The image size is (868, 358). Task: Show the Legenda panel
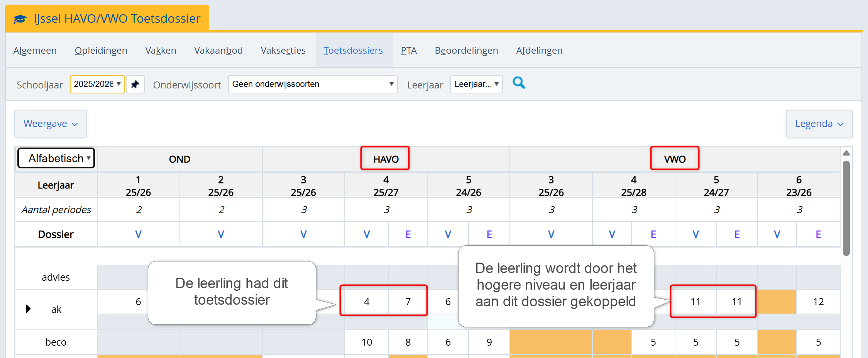click(x=819, y=124)
